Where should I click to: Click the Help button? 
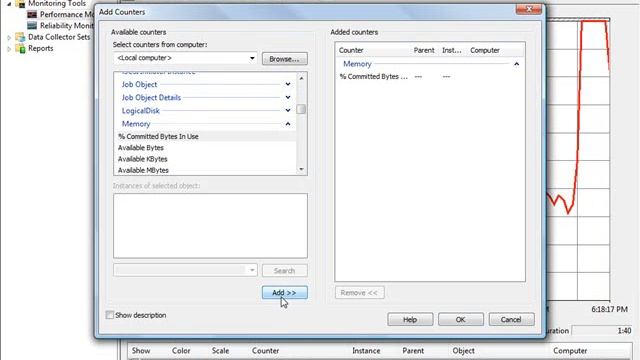410,319
